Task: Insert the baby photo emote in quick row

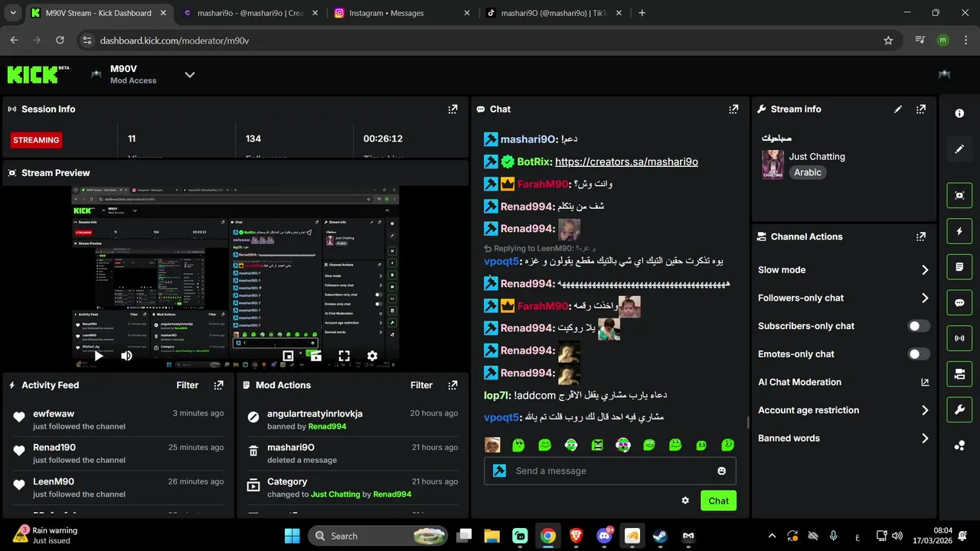Action: 492,445
